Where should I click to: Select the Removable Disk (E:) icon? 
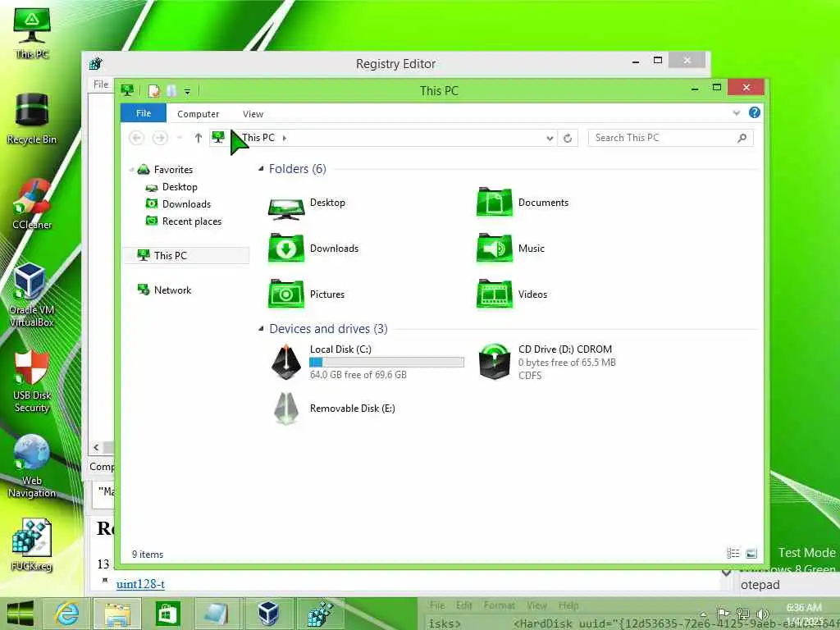pyautogui.click(x=286, y=409)
